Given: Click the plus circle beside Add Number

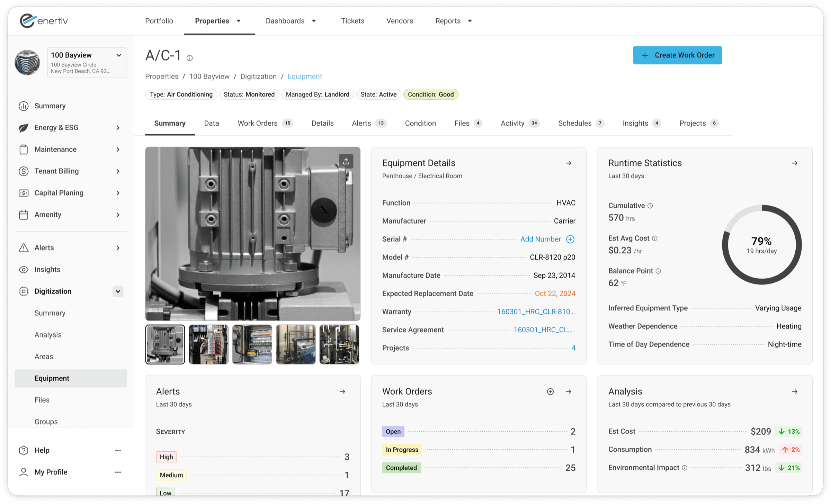Looking at the screenshot, I should (570, 239).
